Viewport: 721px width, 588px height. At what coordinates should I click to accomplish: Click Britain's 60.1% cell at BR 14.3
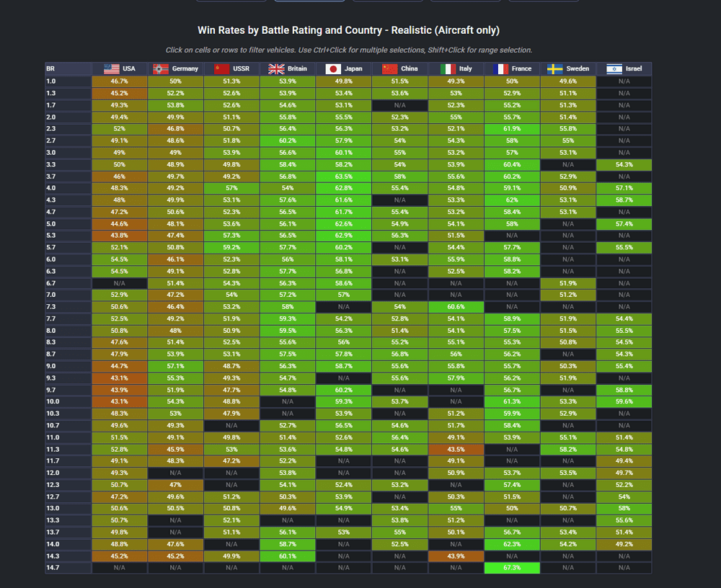click(x=287, y=556)
